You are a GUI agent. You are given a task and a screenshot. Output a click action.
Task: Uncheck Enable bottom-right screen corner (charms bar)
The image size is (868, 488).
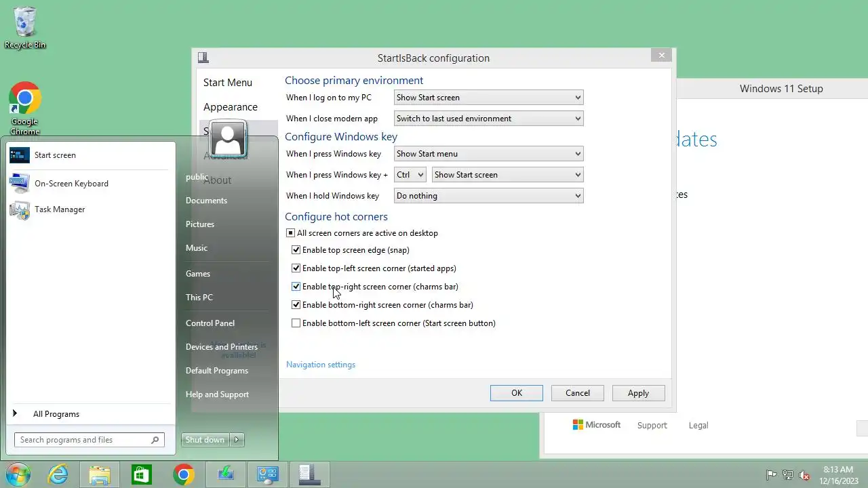click(296, 305)
